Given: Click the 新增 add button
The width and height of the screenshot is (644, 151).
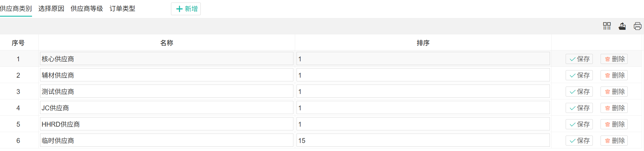Looking at the screenshot, I should (186, 9).
